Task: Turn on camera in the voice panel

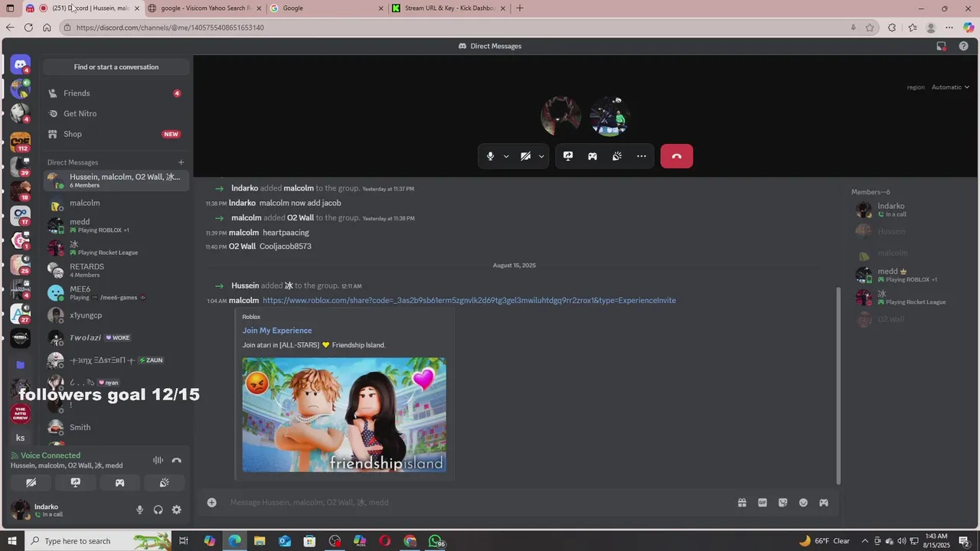Action: pos(31,483)
